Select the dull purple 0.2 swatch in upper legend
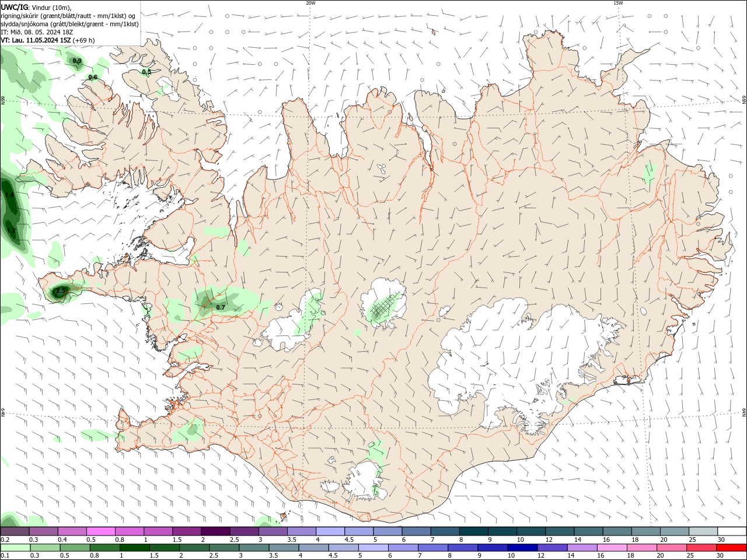This screenshot has height=560, width=747. (15, 531)
